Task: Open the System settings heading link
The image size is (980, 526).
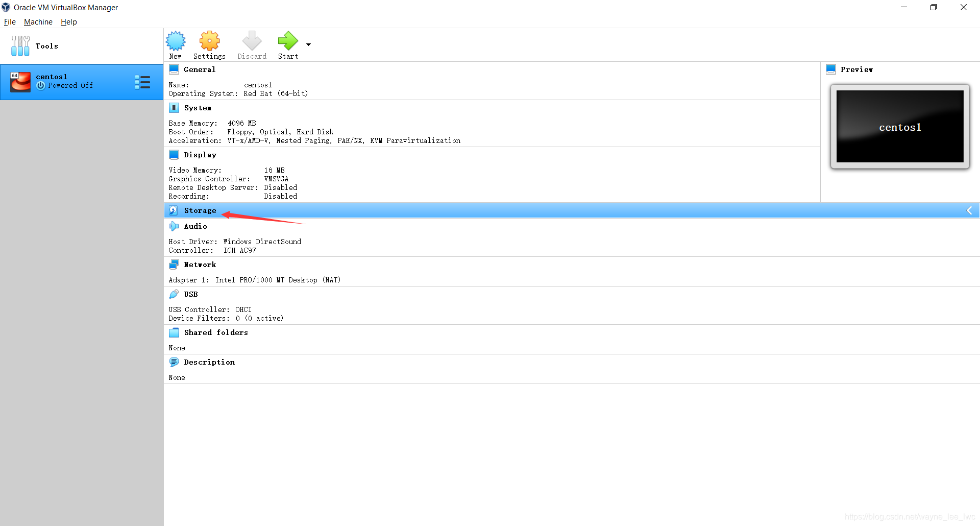Action: [x=198, y=108]
